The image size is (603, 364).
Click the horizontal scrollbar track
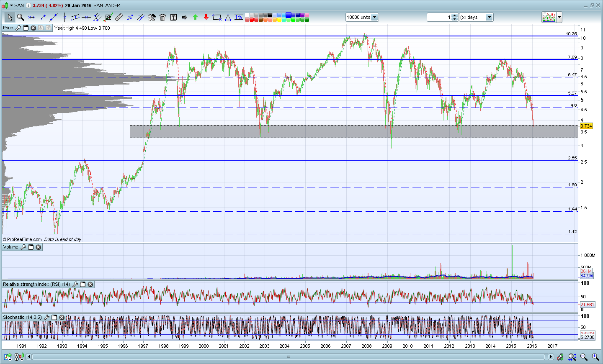[x=289, y=357]
